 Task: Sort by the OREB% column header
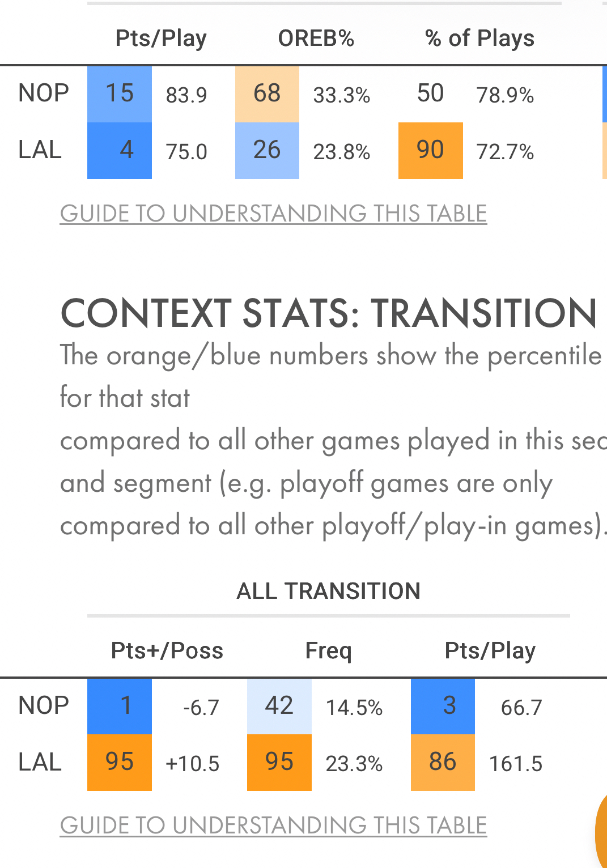(316, 39)
